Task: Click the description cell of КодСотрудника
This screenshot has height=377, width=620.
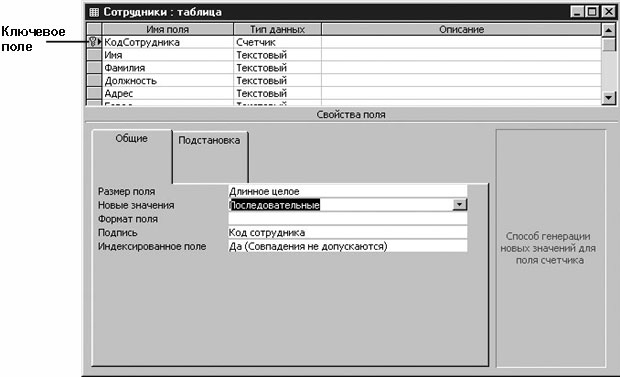Action: pos(461,42)
